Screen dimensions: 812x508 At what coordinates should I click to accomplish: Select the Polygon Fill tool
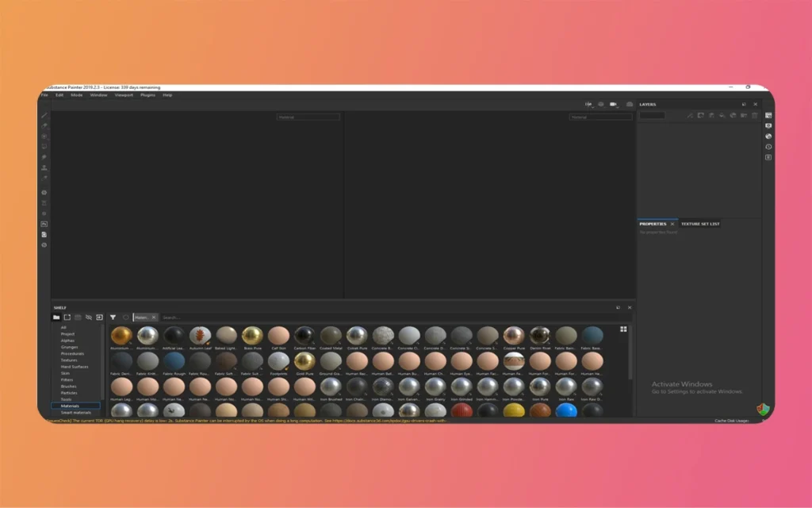click(x=44, y=147)
